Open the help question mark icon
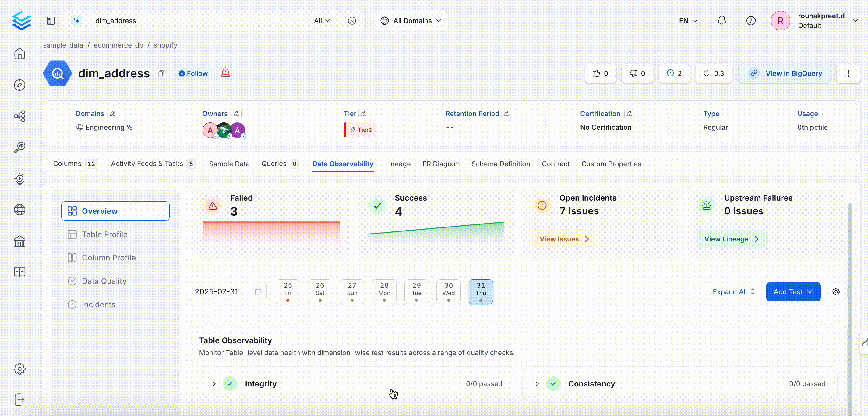868x416 pixels. coord(751,20)
